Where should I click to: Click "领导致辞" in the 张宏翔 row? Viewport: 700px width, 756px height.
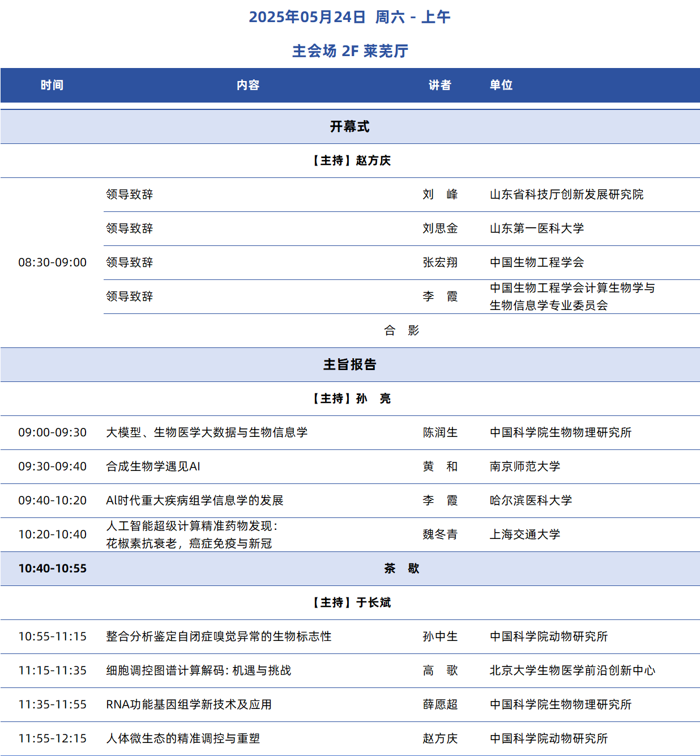click(x=130, y=262)
